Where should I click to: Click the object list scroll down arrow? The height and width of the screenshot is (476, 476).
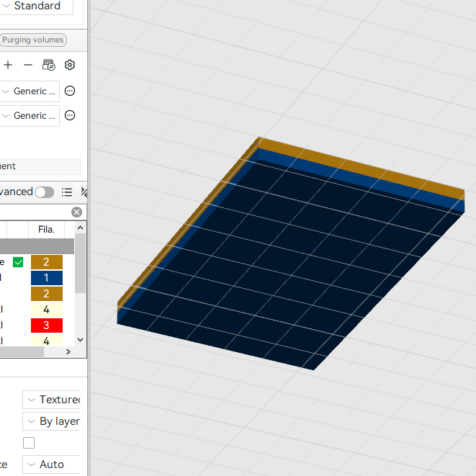pos(81,340)
